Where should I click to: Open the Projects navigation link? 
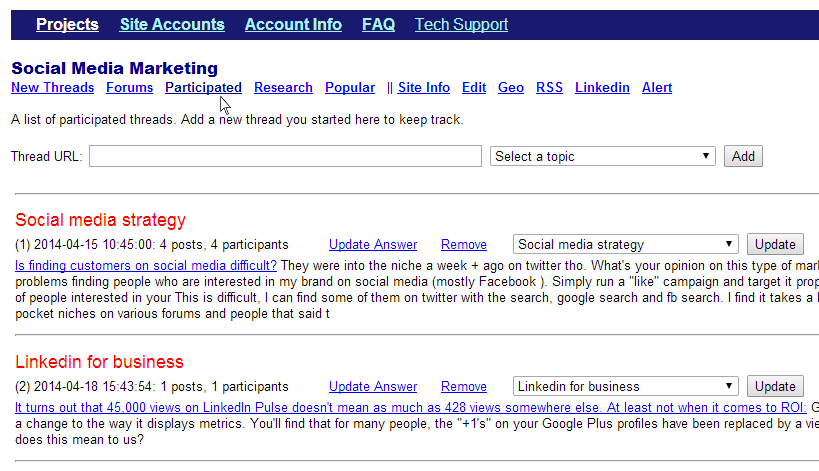point(67,25)
